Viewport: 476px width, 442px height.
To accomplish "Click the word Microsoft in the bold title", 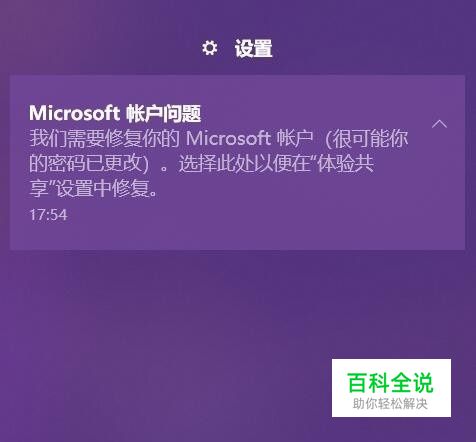I will pos(74,113).
